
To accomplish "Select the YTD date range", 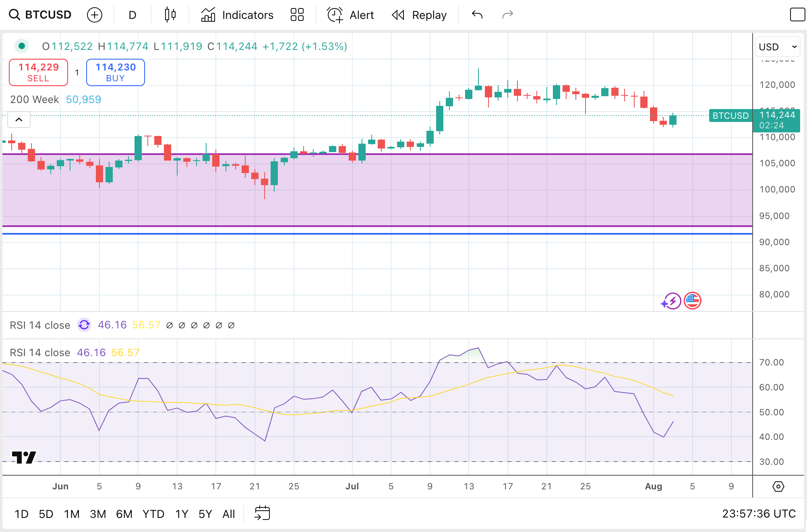I will [x=153, y=514].
